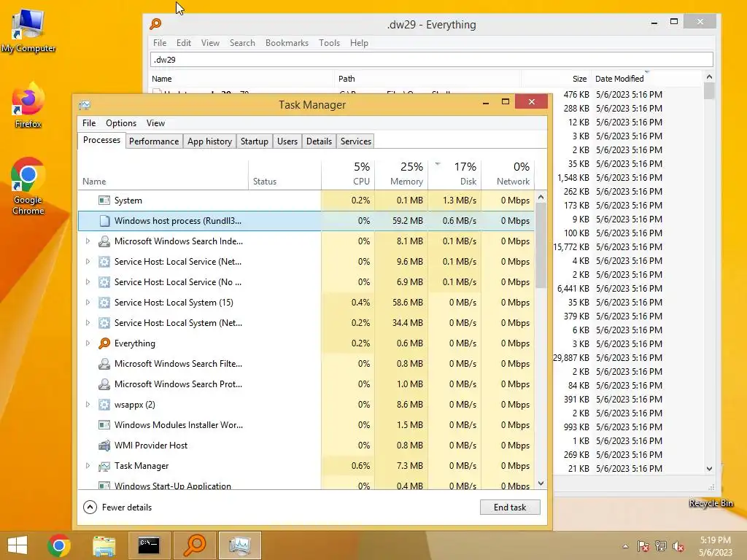Screen dimensions: 747x560
Task: Open Action Center flag tray icon
Action: [x=643, y=546]
